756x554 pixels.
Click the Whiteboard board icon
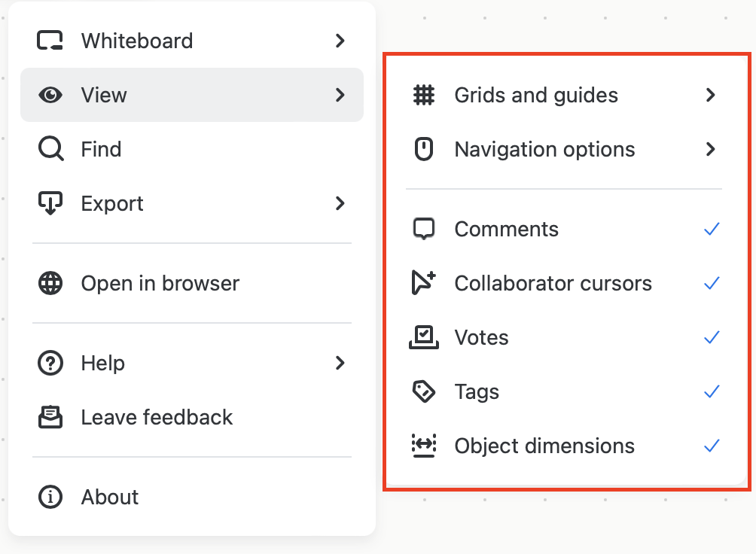coord(50,41)
